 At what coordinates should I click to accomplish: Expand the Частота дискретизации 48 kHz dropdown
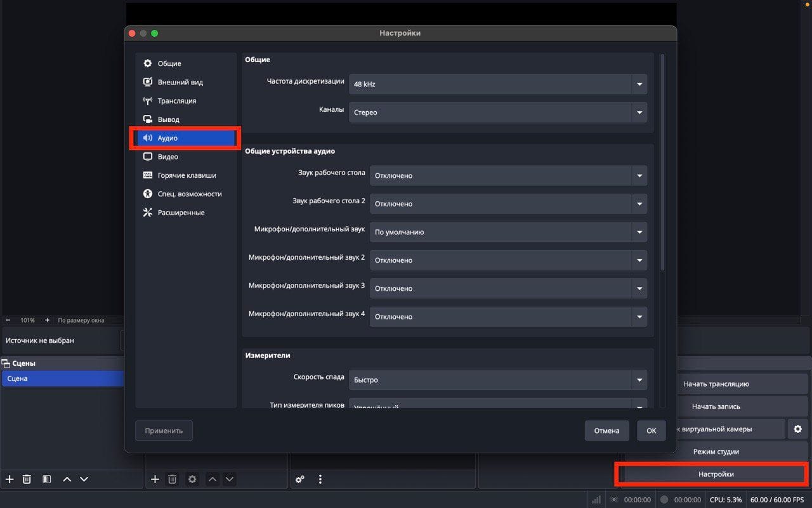click(x=498, y=84)
